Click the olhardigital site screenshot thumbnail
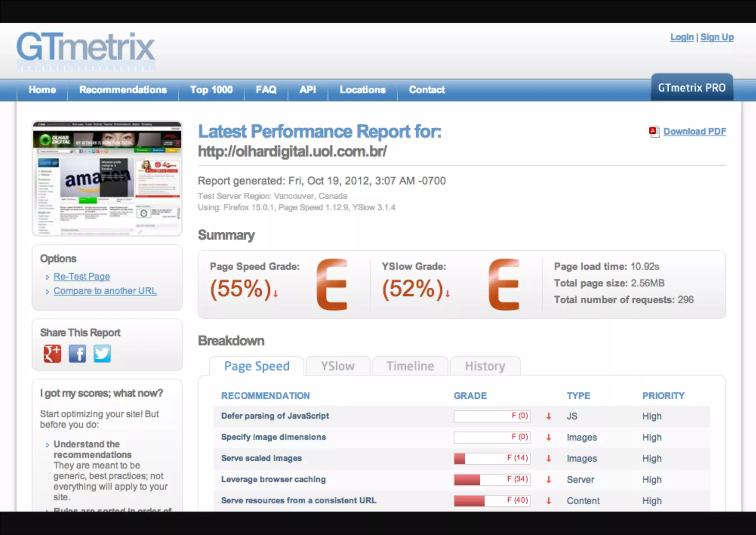The height and width of the screenshot is (535, 756). click(107, 179)
